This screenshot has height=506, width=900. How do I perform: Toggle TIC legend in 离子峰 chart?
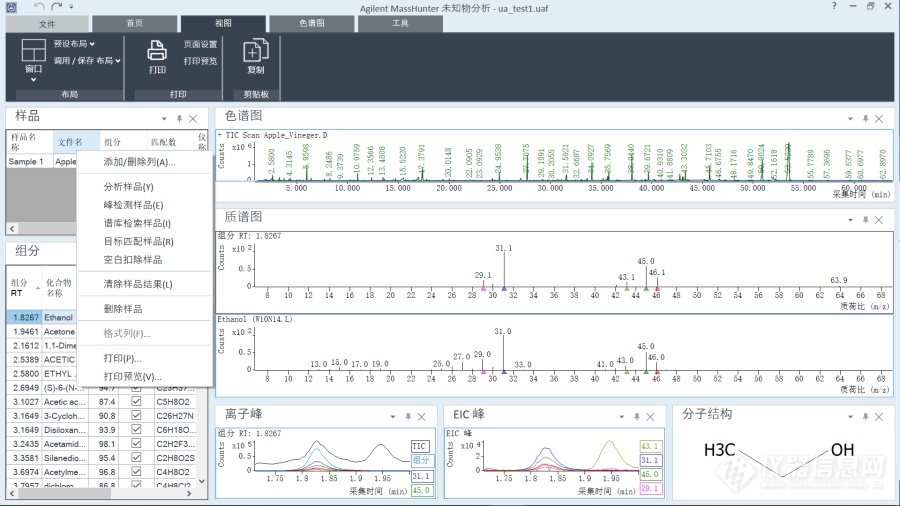pos(420,446)
